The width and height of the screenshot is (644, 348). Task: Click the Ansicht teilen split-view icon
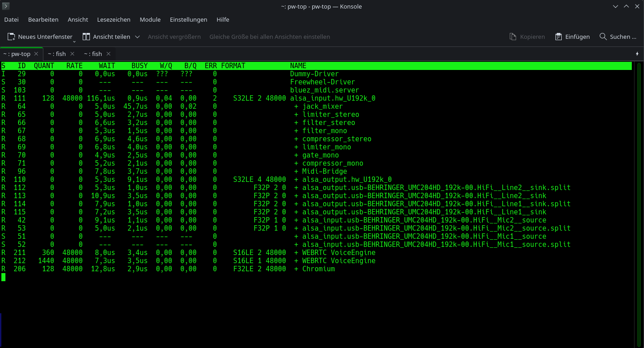[86, 37]
